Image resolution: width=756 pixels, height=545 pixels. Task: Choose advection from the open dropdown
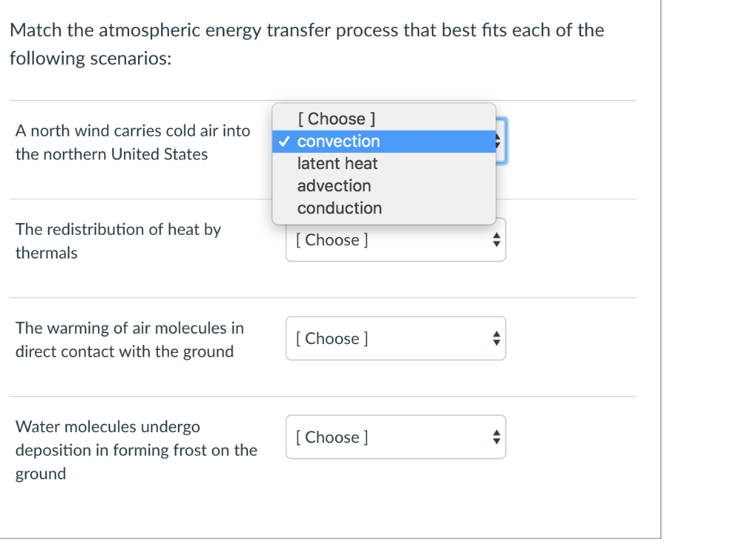334,185
